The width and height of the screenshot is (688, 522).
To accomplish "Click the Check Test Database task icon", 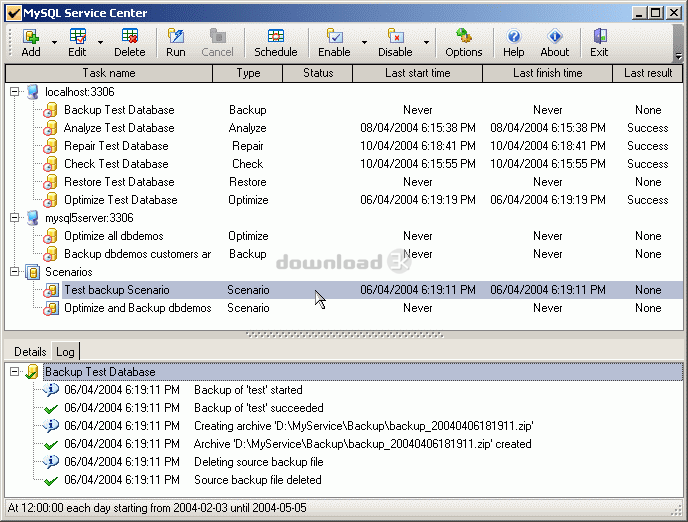I will [50, 164].
